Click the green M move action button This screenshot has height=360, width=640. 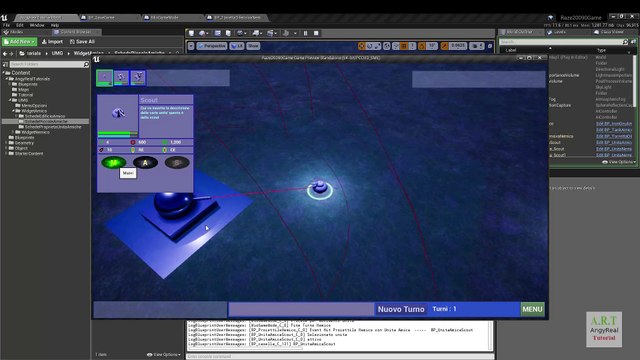coord(113,163)
